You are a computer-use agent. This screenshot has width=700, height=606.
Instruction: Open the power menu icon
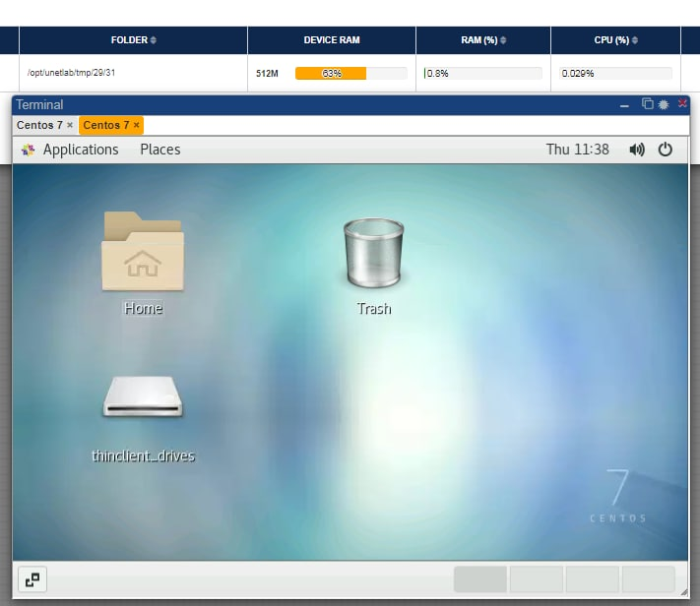pyautogui.click(x=666, y=150)
